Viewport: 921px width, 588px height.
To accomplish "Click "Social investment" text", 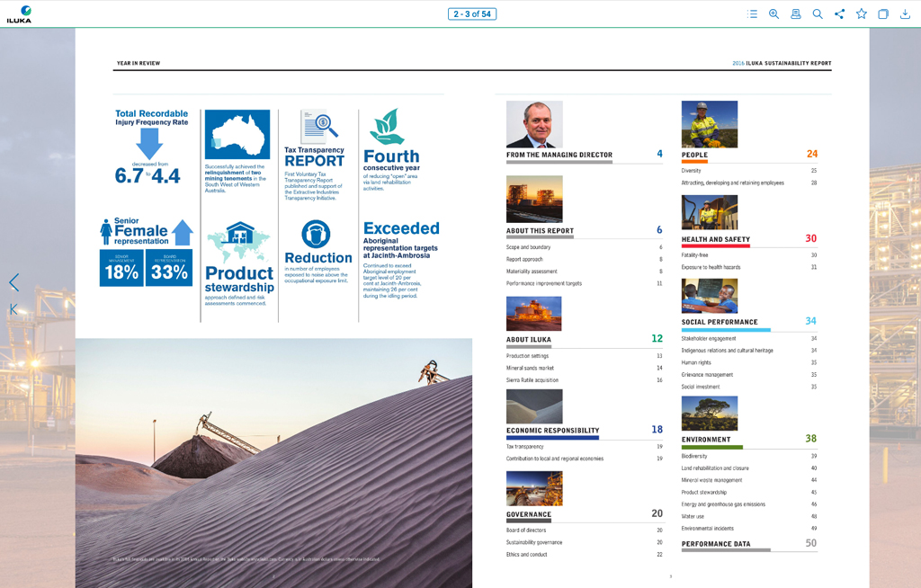I will 701,387.
